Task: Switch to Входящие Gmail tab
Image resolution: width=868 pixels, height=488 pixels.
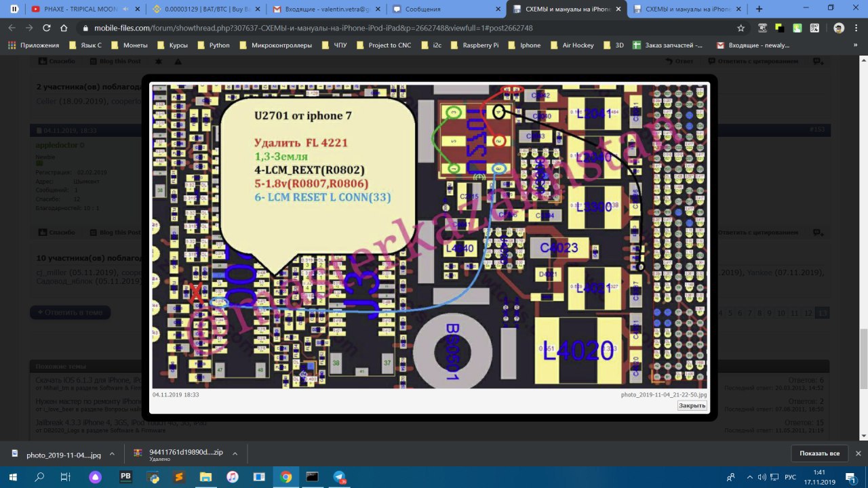Action: point(326,9)
